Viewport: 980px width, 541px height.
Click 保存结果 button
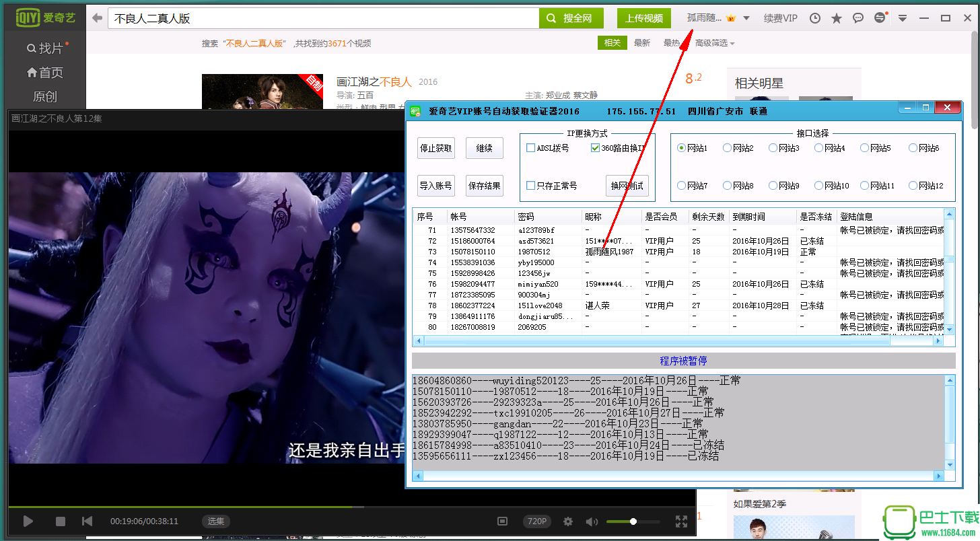(x=485, y=186)
